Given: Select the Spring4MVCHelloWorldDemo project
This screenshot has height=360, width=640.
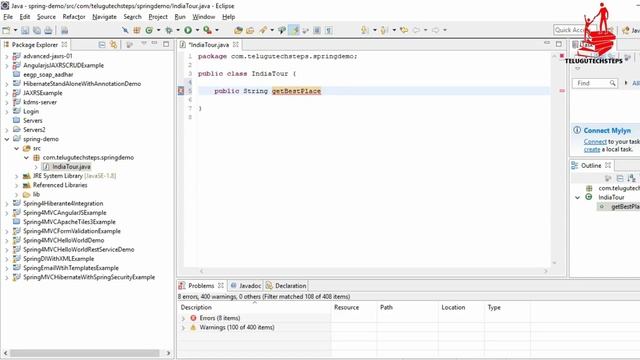Looking at the screenshot, I should (x=63, y=240).
